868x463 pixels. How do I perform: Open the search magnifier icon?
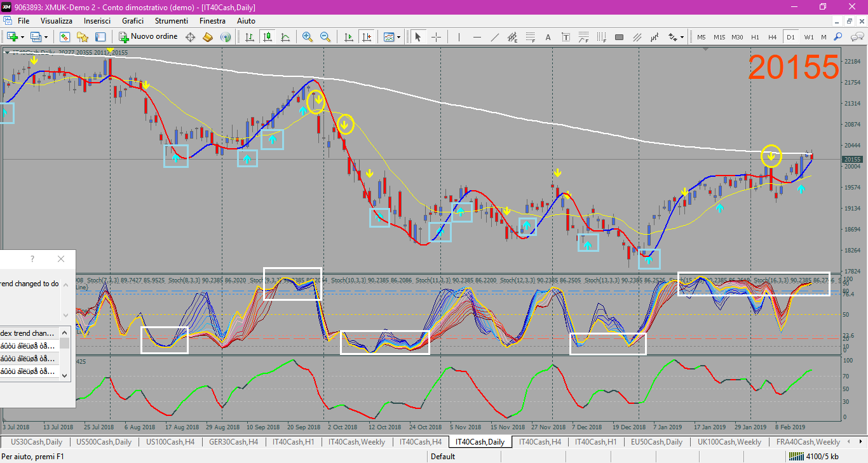click(838, 37)
